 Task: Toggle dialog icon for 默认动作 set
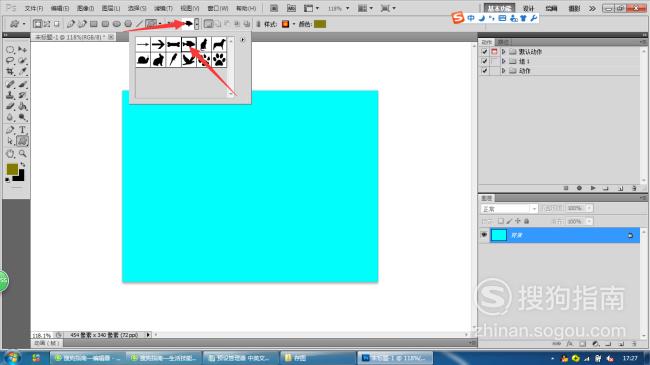pyautogui.click(x=494, y=52)
